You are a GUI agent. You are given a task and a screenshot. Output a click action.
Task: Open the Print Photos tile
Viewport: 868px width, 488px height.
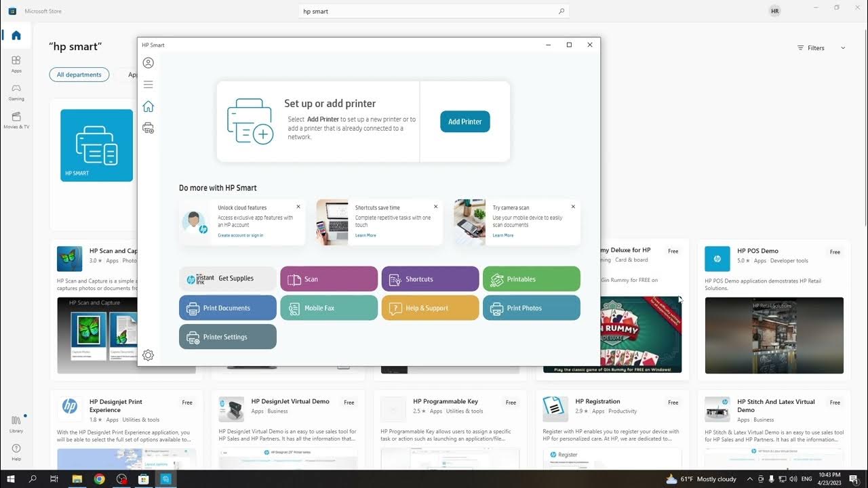(x=532, y=308)
